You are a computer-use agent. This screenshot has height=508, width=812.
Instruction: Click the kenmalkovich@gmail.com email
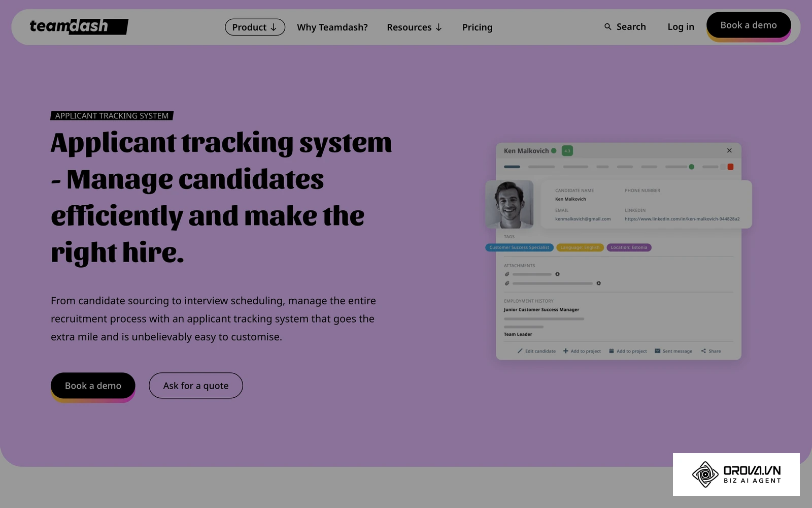pyautogui.click(x=583, y=219)
